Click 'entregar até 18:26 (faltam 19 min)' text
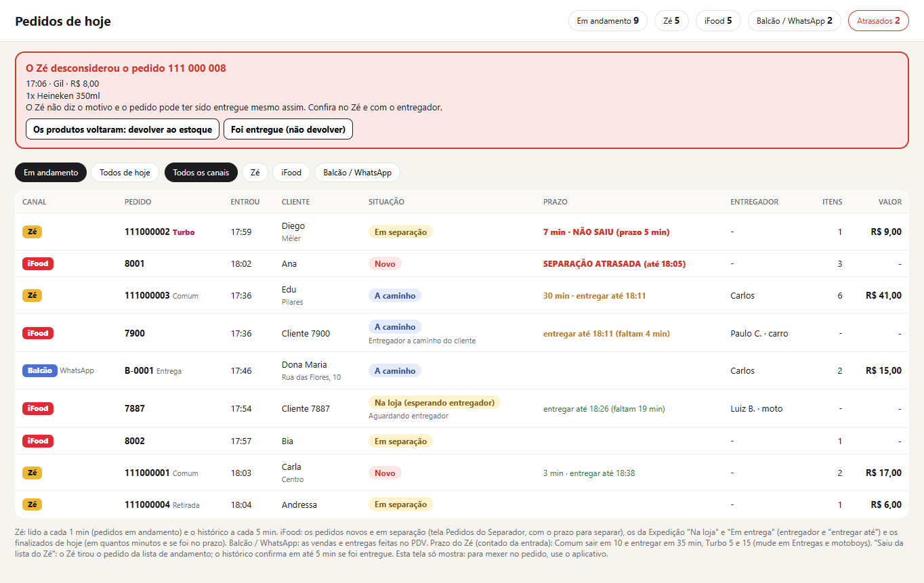This screenshot has height=583, width=924. (x=604, y=409)
